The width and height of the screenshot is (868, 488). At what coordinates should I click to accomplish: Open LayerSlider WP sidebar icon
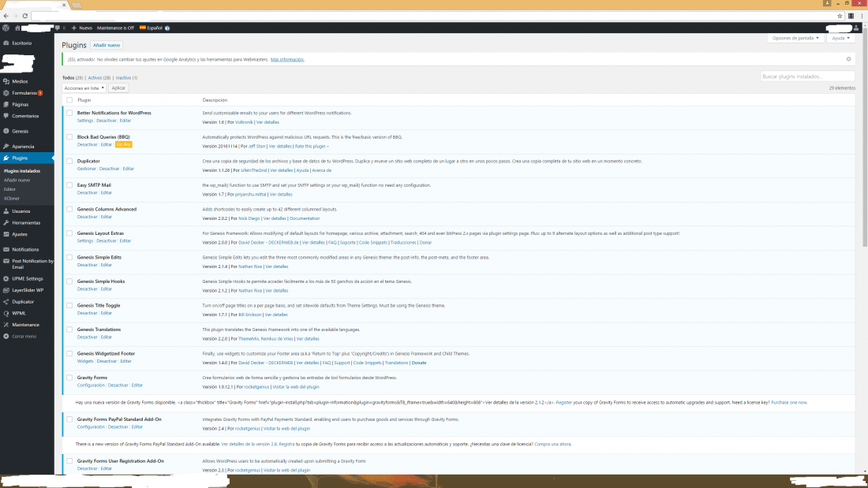point(6,290)
